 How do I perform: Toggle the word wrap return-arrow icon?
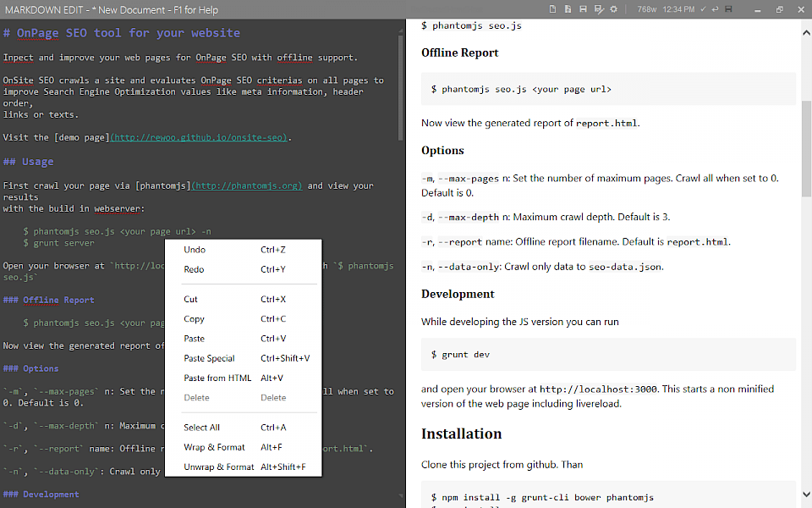coord(716,9)
